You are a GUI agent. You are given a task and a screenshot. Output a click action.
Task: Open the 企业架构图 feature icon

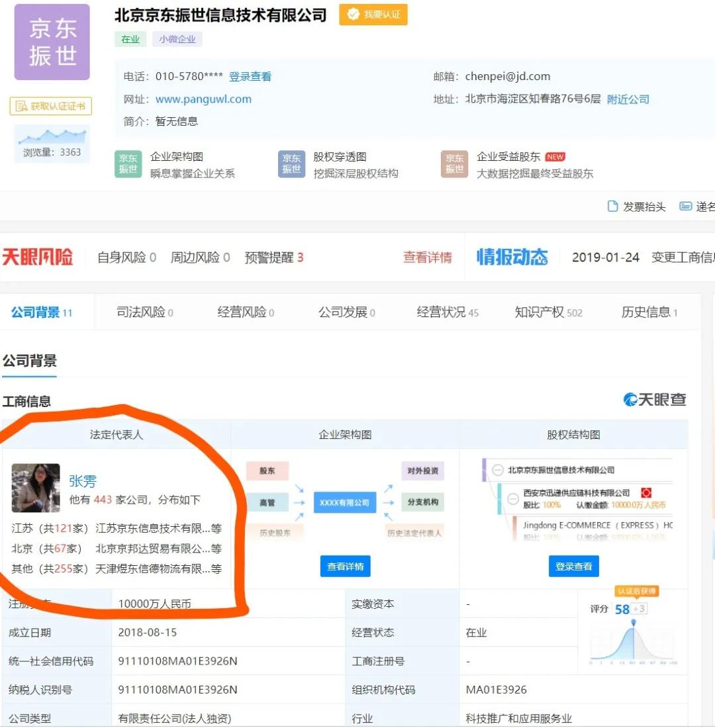(128, 163)
